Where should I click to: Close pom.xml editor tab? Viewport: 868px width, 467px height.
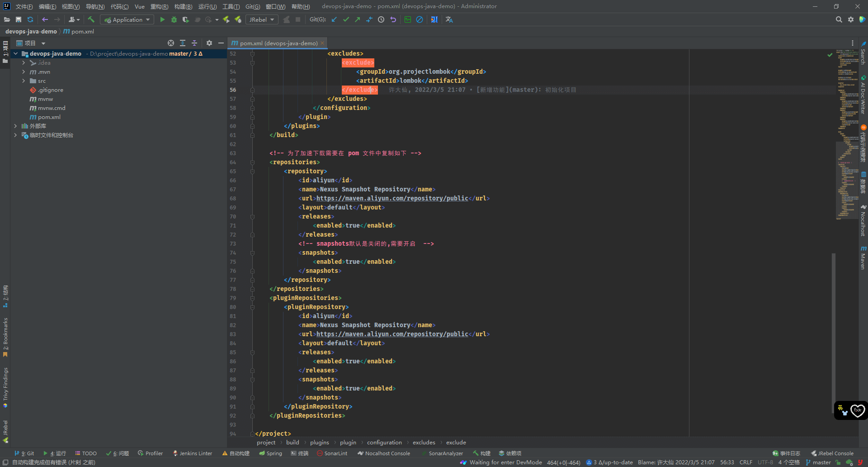(x=322, y=43)
